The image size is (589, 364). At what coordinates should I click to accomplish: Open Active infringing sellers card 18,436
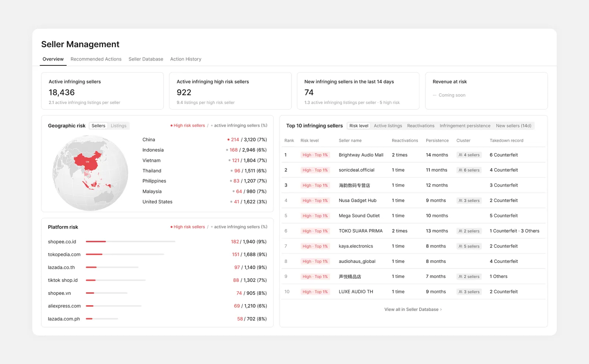(102, 91)
